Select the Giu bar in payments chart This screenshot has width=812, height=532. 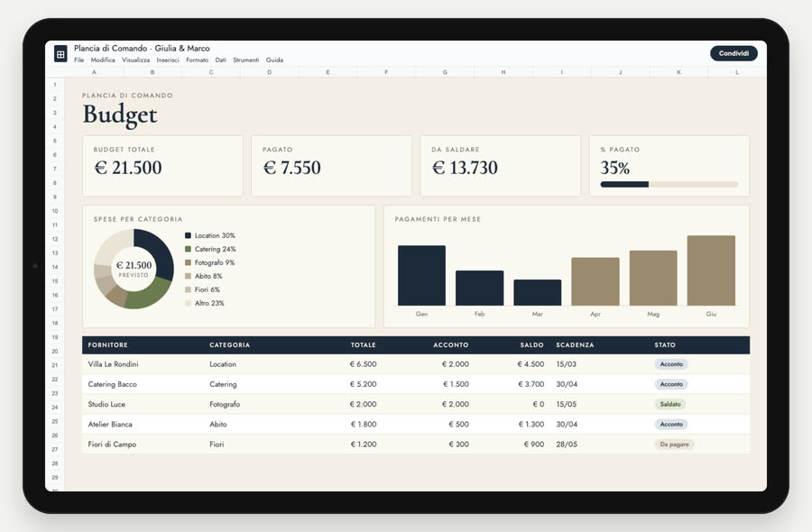711,271
